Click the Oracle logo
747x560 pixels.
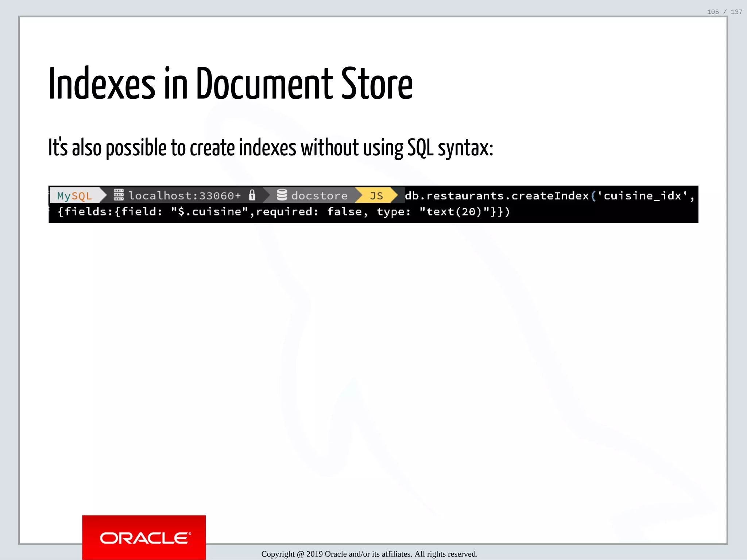[x=144, y=538]
